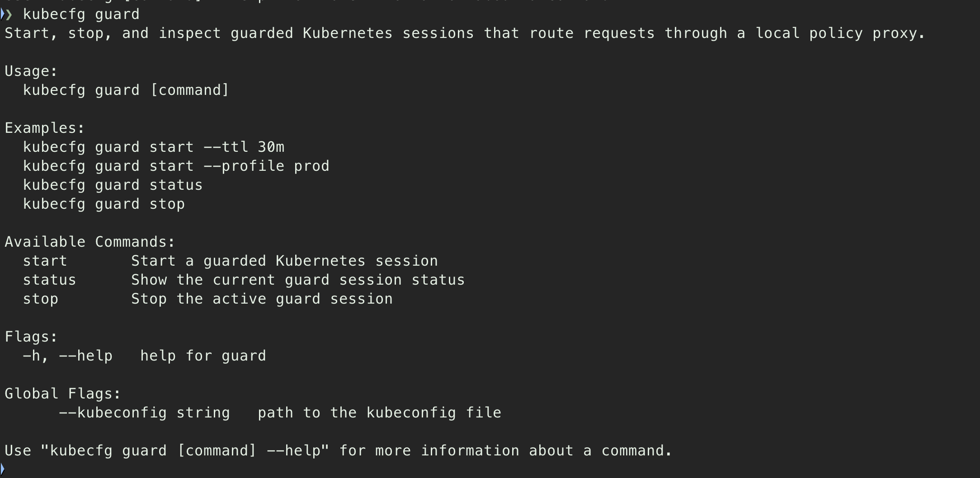Click the 'Show the current guard session status' description

point(298,280)
